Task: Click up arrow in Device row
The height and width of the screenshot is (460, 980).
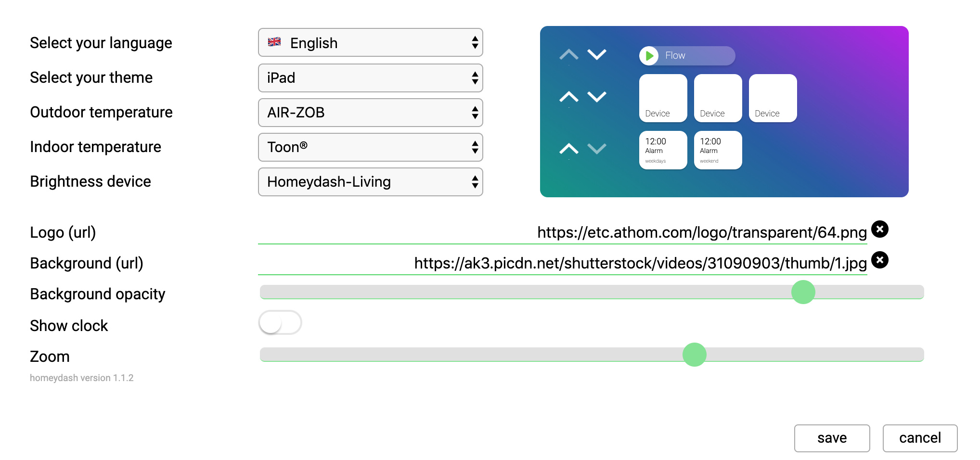Action: coord(568,97)
